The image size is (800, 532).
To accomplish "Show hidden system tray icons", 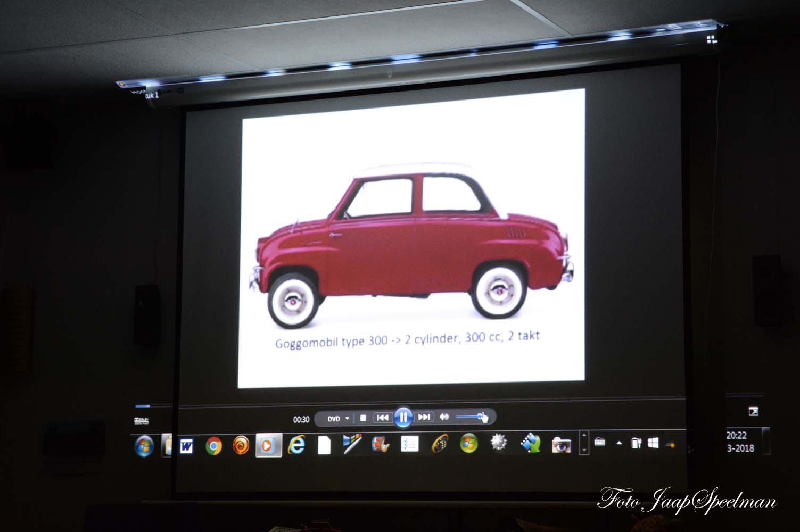I will coord(619,443).
